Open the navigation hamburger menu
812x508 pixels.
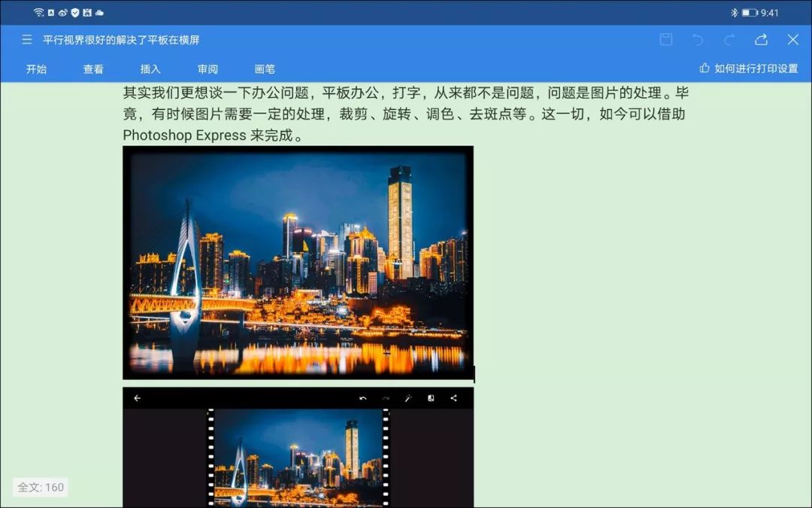(x=26, y=39)
